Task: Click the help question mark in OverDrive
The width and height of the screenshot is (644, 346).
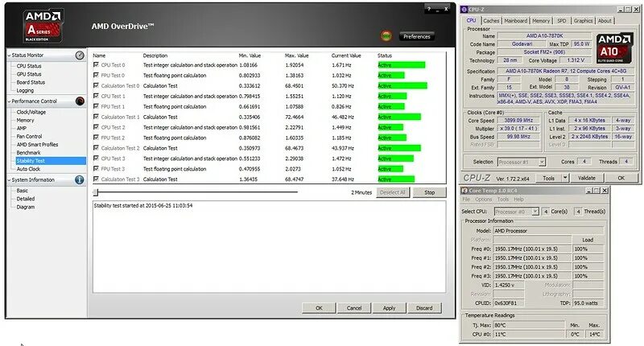Action: click(429, 9)
